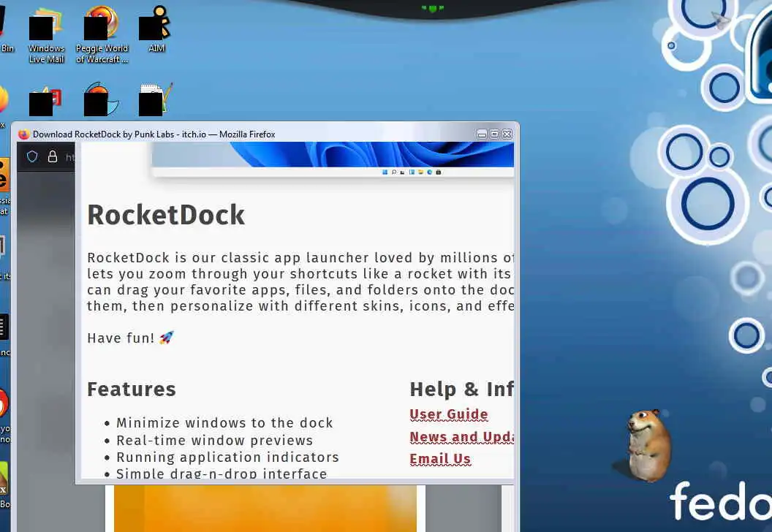The width and height of the screenshot is (772, 532).
Task: Click the padlock site security icon
Action: [x=52, y=156]
